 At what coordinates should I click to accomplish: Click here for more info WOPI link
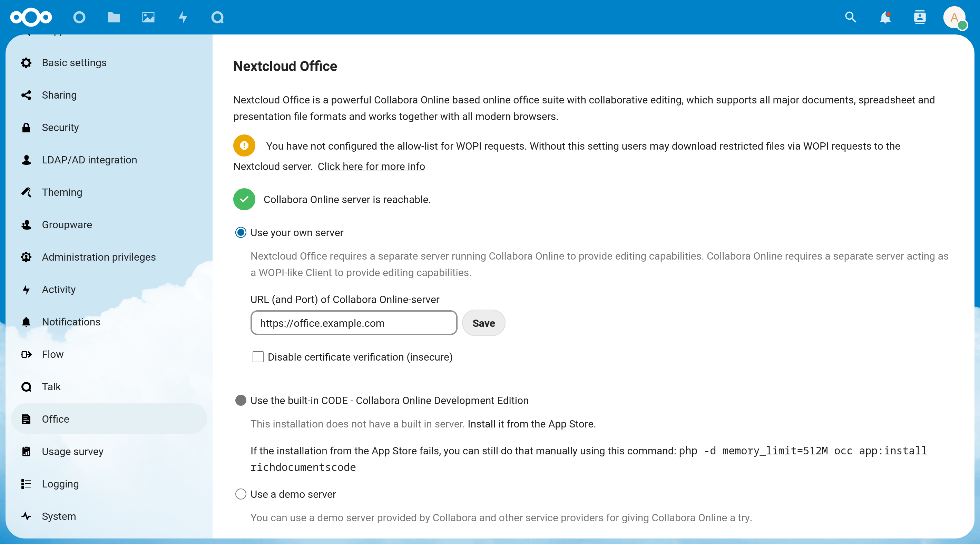tap(371, 166)
